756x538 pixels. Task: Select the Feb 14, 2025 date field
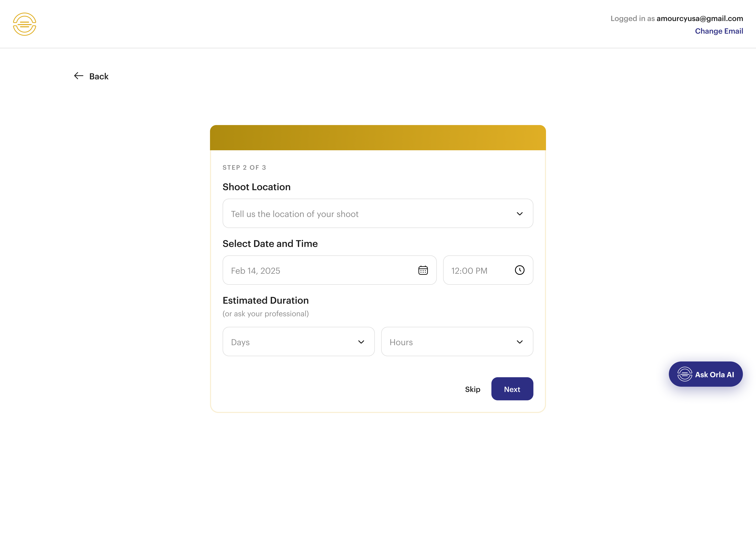330,270
